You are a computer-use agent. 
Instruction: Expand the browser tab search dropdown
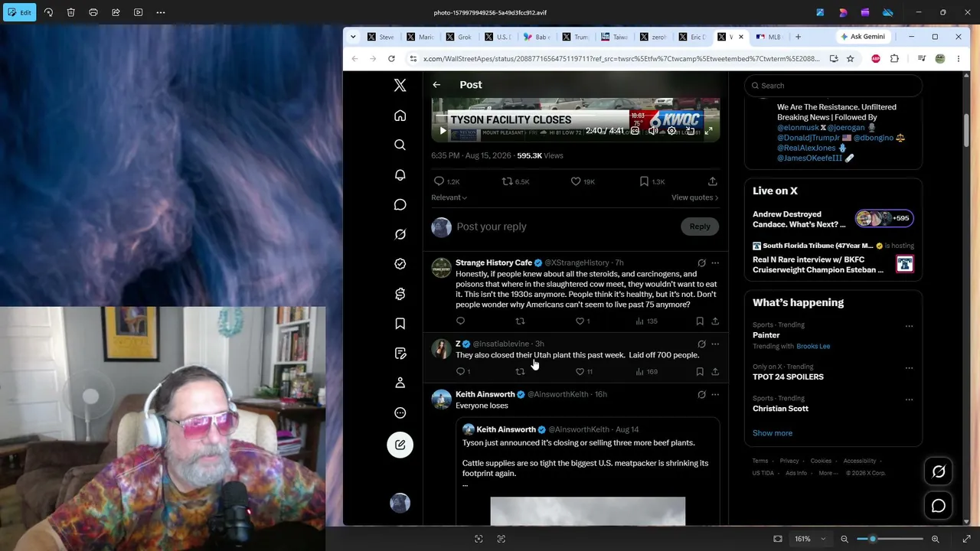tap(353, 37)
